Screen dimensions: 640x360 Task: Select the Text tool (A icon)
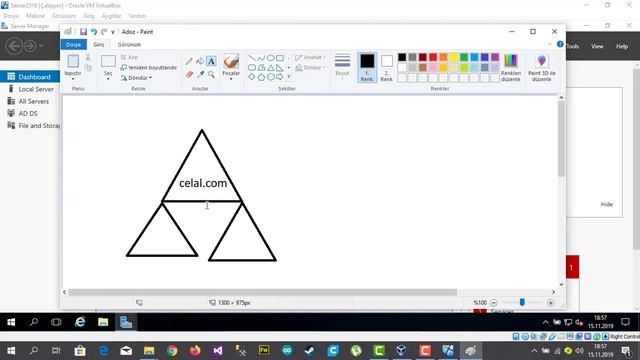point(211,62)
